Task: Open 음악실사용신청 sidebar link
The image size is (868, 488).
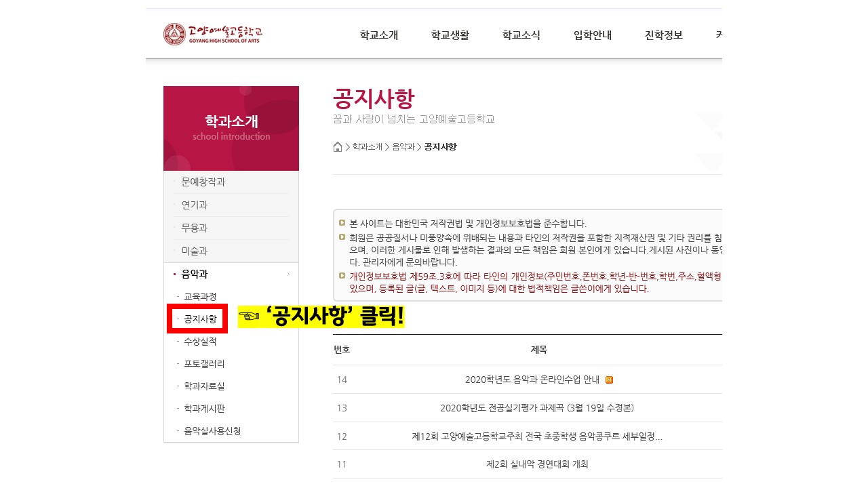Action: tap(212, 431)
